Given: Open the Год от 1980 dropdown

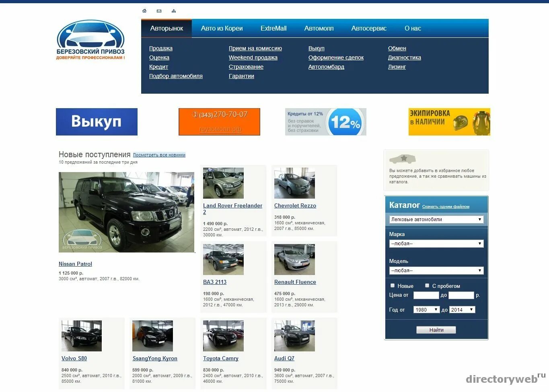Looking at the screenshot, I should click(x=427, y=310).
